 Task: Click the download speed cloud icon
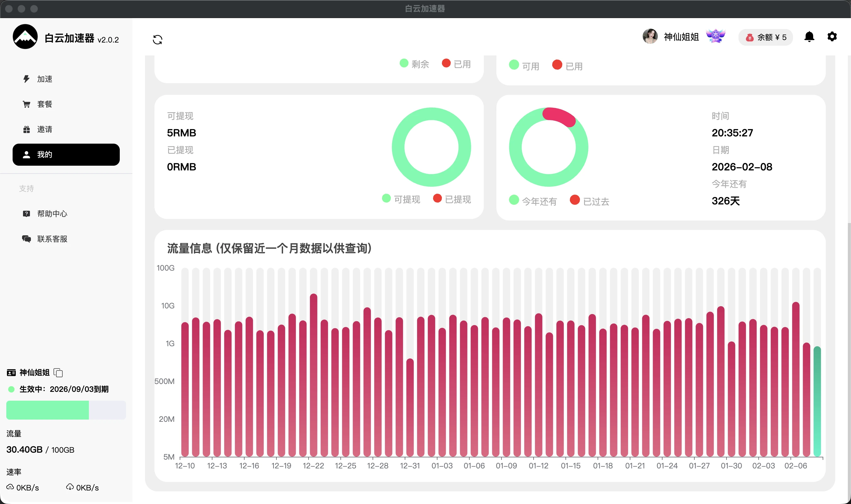tap(70, 487)
